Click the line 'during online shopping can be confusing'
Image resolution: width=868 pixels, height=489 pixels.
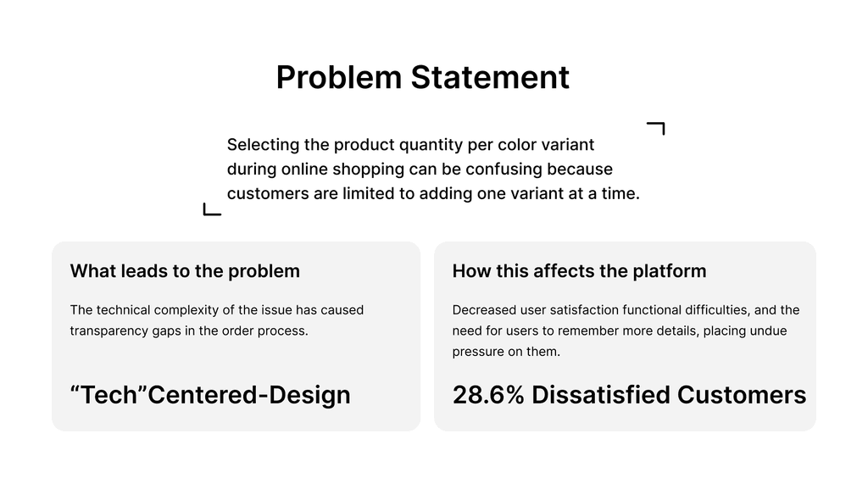coord(420,169)
